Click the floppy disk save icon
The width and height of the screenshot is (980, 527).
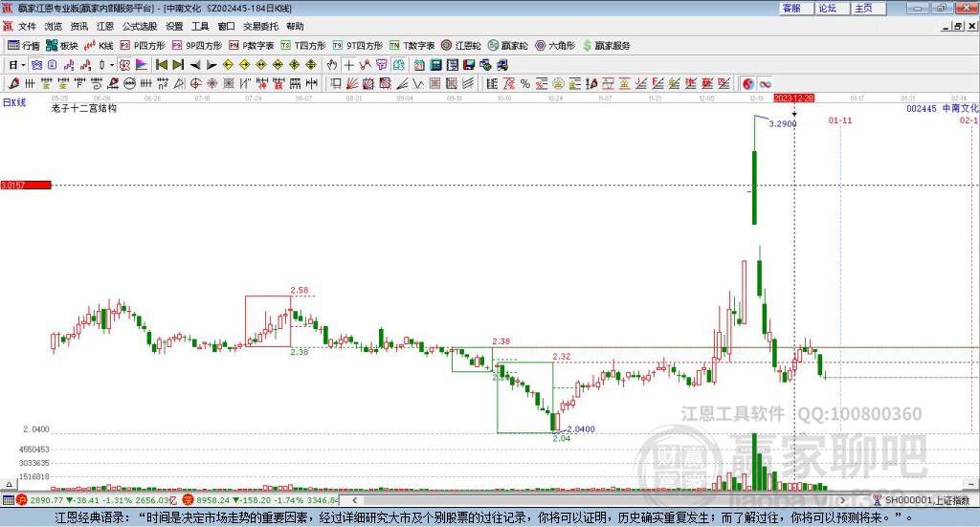tap(469, 65)
